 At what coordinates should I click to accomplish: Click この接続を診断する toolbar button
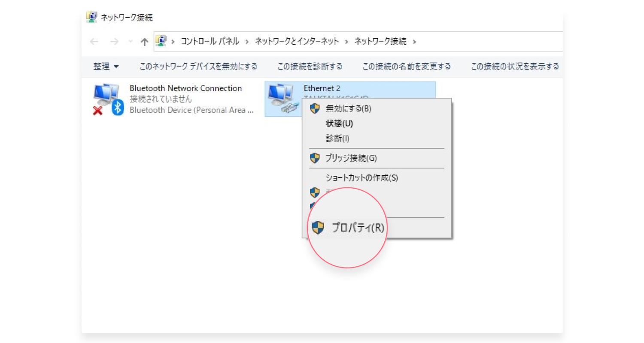[310, 66]
